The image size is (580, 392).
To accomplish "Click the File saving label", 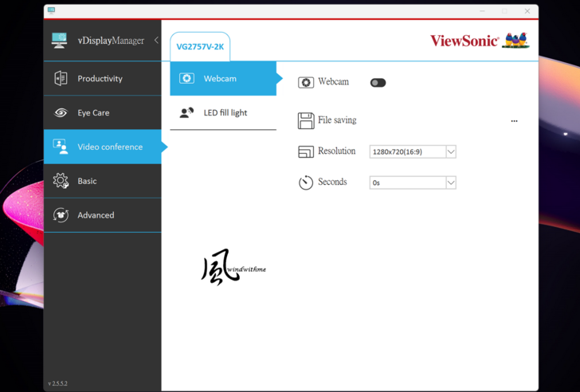I will (x=337, y=120).
